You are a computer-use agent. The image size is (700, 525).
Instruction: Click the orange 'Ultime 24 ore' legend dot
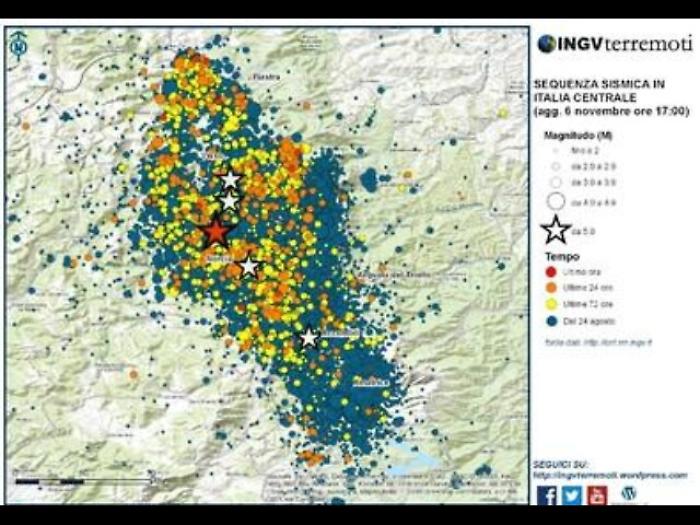click(551, 288)
